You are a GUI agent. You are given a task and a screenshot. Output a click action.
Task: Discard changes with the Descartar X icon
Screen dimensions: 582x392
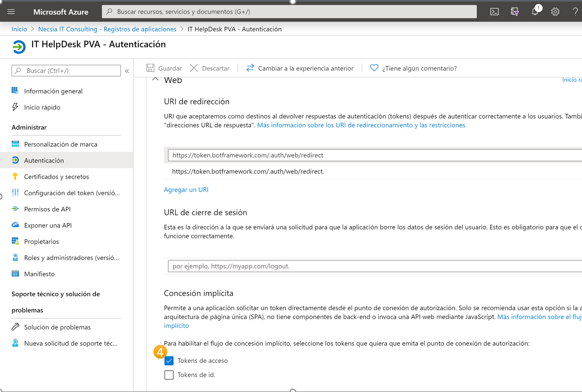(x=194, y=68)
